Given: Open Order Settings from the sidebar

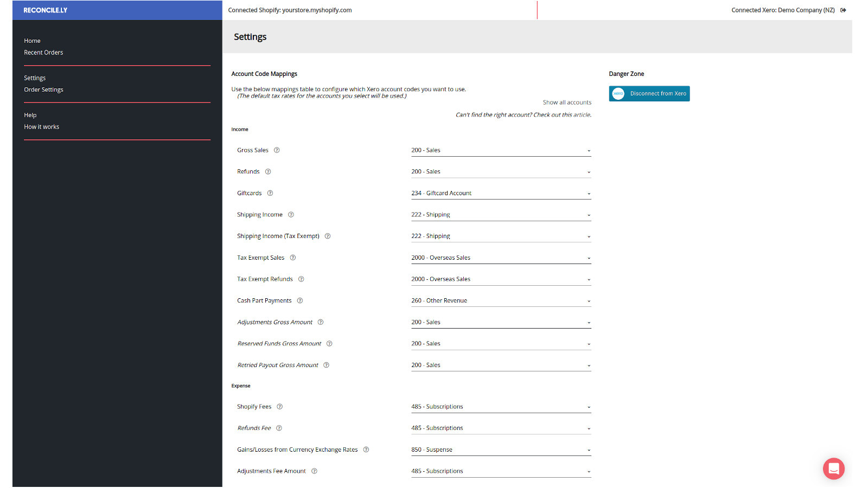Looking at the screenshot, I should point(43,89).
